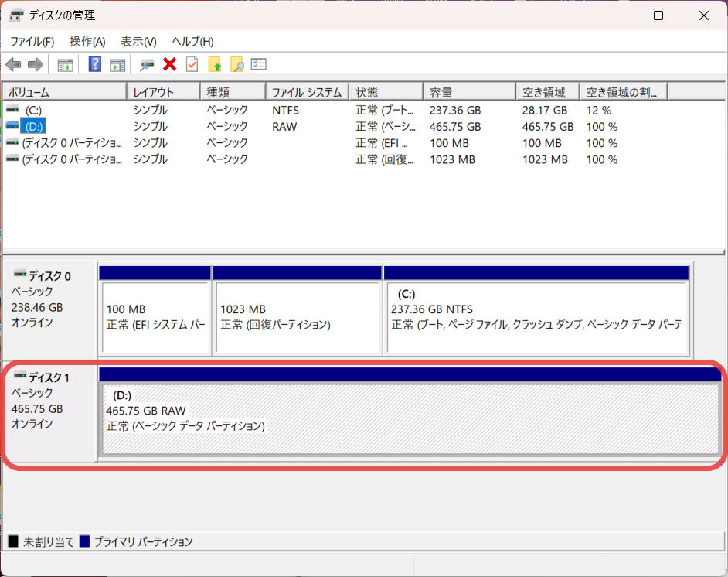Sort by ファイル システム column header
728x577 pixels.
(306, 92)
